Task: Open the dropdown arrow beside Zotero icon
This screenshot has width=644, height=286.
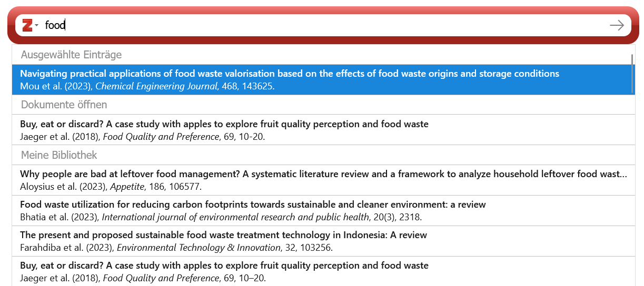Action: [37, 26]
